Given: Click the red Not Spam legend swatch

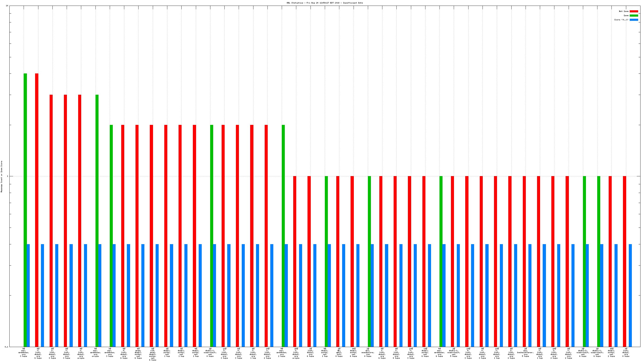Looking at the screenshot, I should click(x=633, y=11).
